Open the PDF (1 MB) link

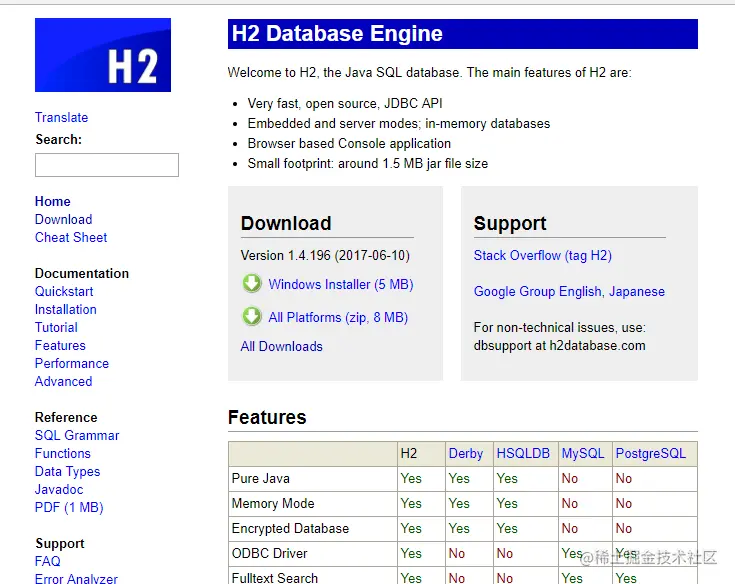tap(69, 507)
